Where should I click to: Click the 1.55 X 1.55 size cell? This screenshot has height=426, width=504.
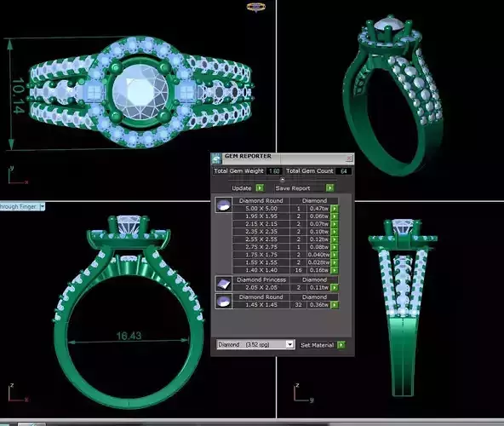coord(261,262)
